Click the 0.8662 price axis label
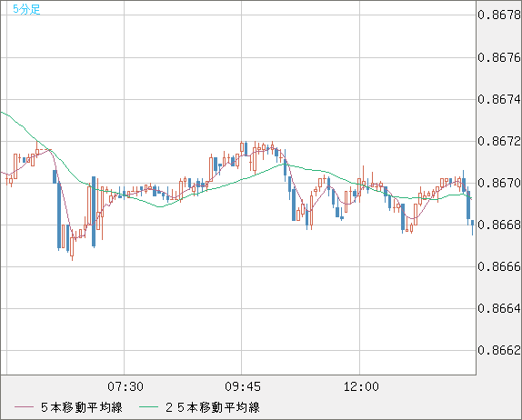This screenshot has height=420, width=522. click(498, 350)
